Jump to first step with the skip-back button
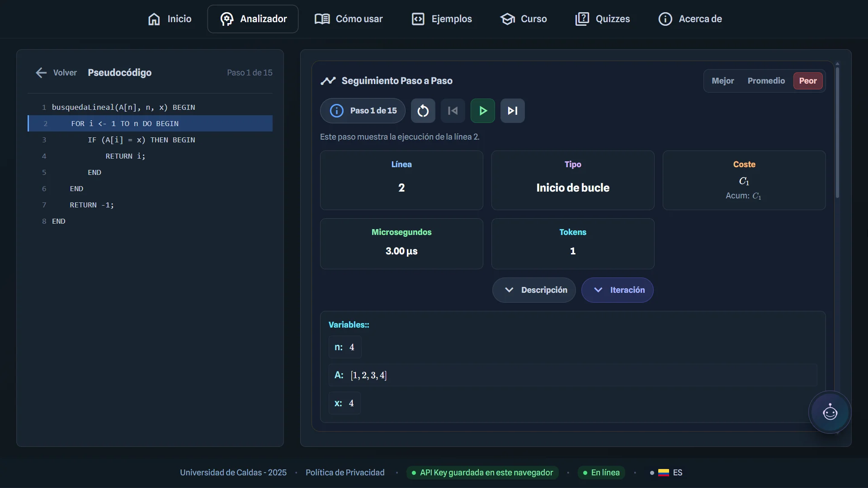868x488 pixels. [x=453, y=111]
